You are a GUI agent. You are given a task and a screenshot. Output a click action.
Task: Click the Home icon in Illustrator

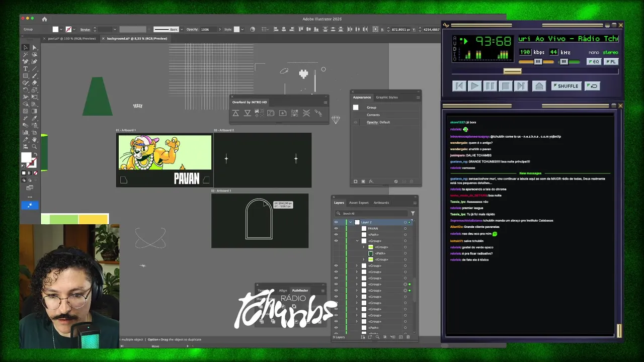(x=44, y=19)
